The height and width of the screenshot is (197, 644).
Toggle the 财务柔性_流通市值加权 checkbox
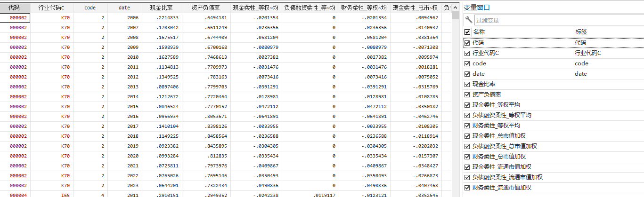(467, 188)
